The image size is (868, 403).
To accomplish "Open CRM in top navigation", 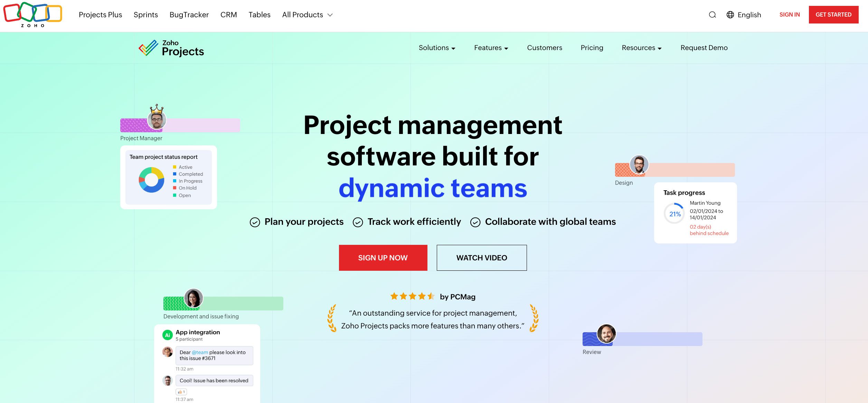I will click(x=228, y=15).
